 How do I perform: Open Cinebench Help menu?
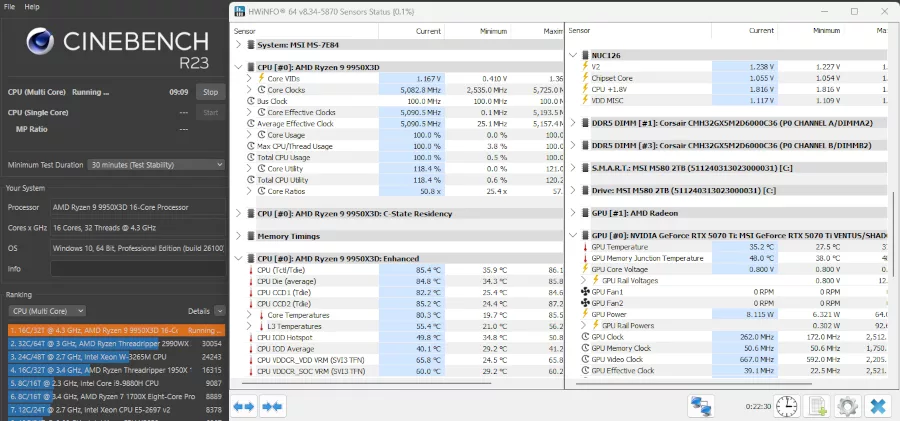coord(33,7)
